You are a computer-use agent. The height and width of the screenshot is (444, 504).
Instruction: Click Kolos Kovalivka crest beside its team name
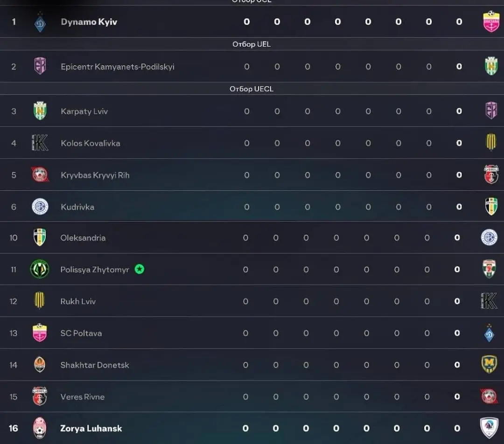[40, 143]
